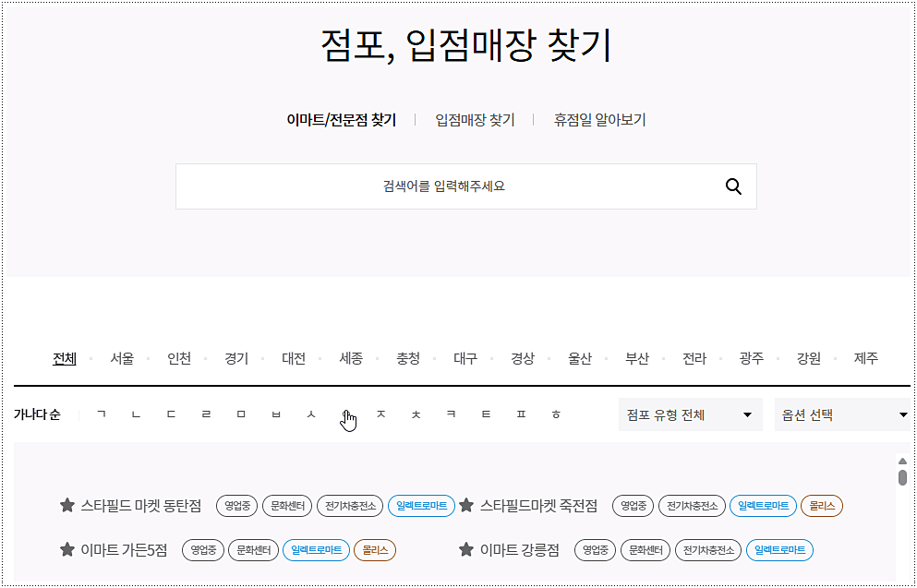Switch to 입점매장 찾기 tab

tap(475, 120)
